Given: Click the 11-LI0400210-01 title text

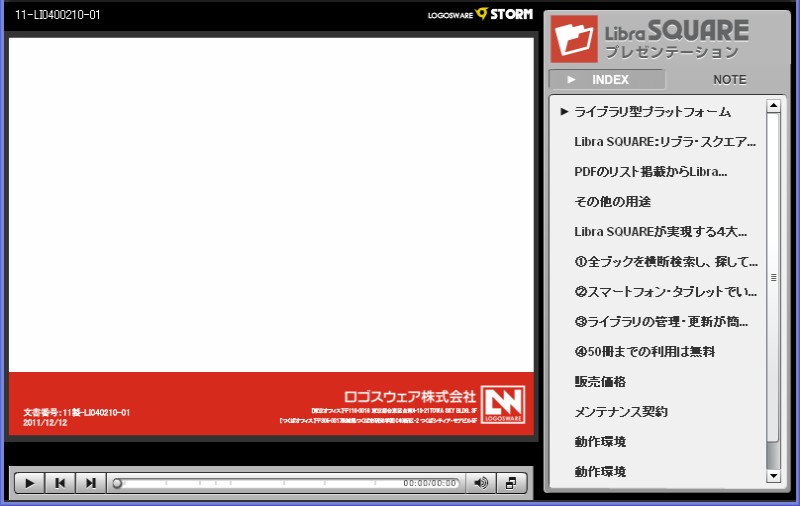Looking at the screenshot, I should (58, 14).
